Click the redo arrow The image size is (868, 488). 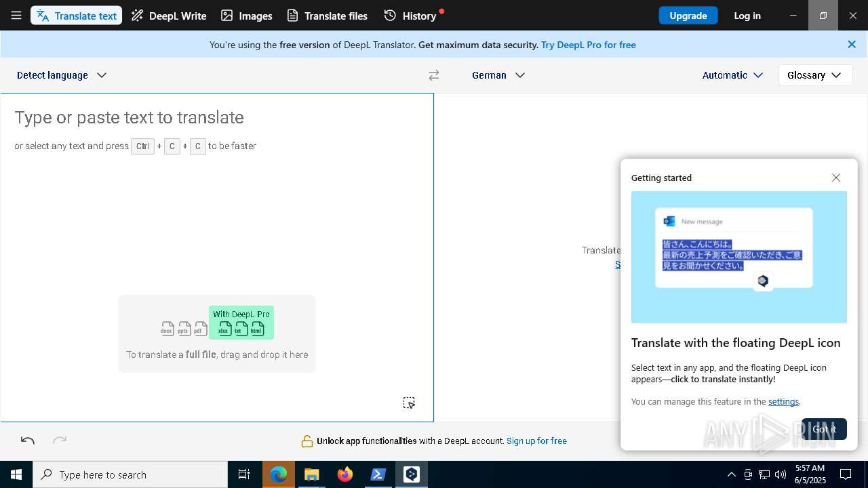[x=60, y=441]
